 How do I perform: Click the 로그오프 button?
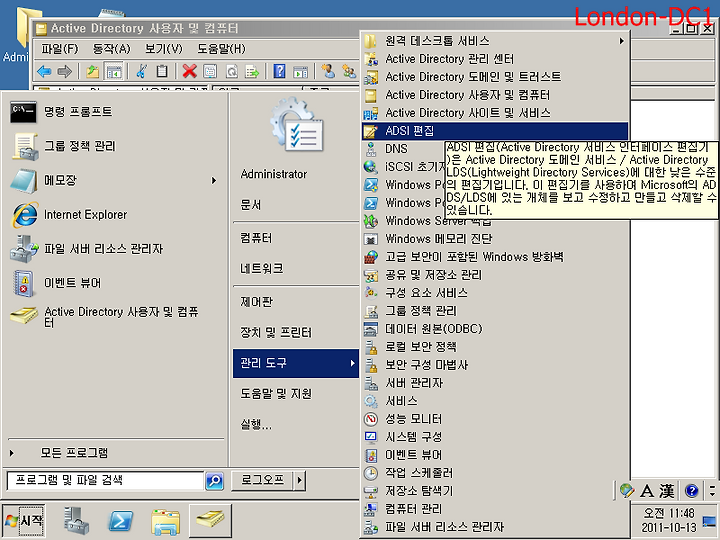(263, 481)
